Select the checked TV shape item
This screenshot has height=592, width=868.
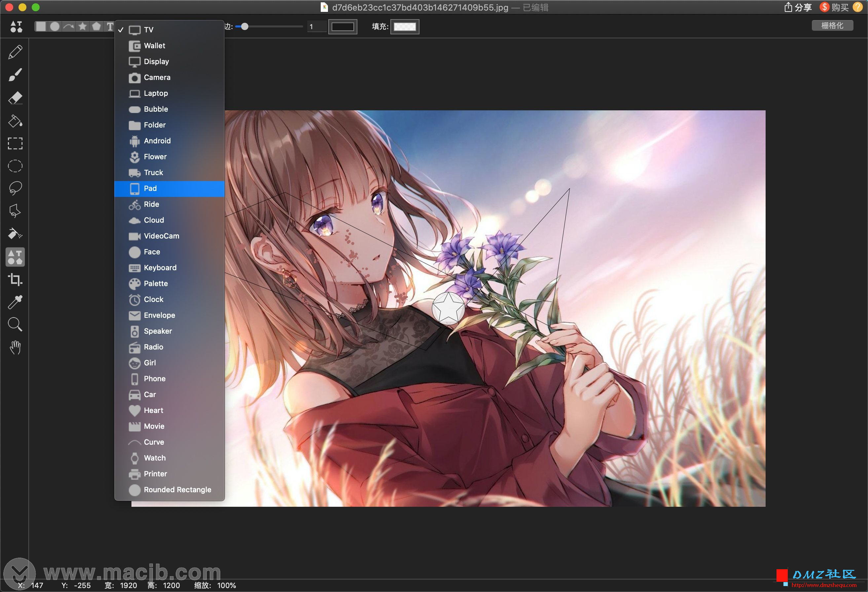pos(169,30)
